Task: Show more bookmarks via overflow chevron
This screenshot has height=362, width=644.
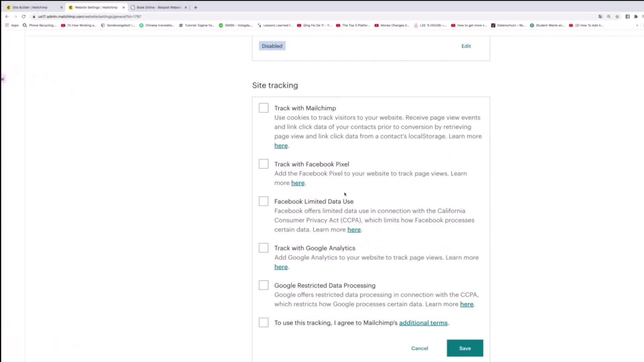Action: point(637,25)
